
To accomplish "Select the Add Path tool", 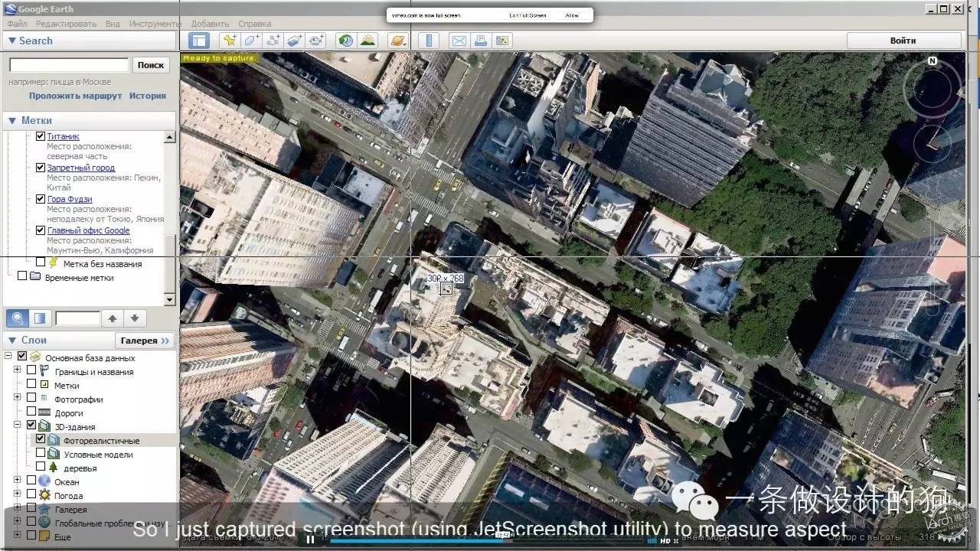I will click(x=273, y=41).
